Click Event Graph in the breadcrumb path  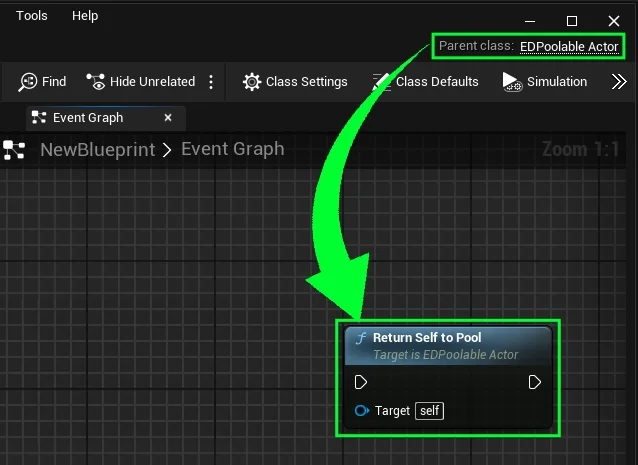232,150
